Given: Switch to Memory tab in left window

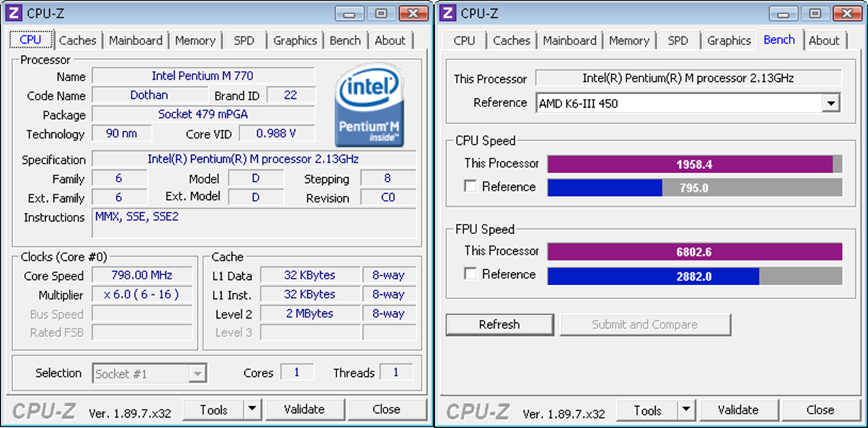Looking at the screenshot, I should click(195, 40).
